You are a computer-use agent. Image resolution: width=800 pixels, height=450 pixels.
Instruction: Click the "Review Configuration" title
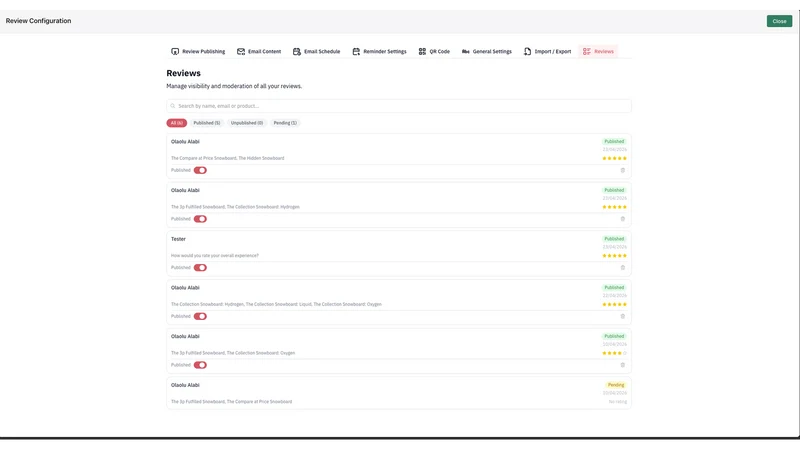[38, 21]
